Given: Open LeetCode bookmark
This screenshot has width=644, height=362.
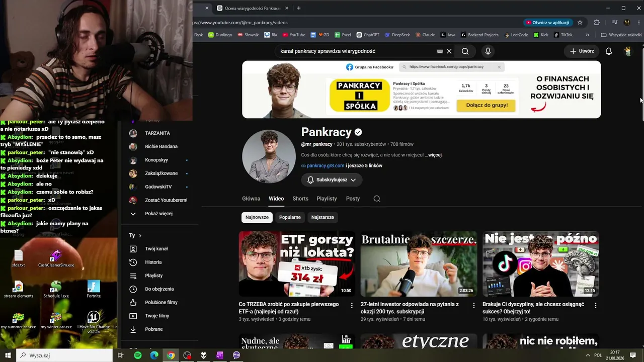Looking at the screenshot, I should tap(516, 35).
